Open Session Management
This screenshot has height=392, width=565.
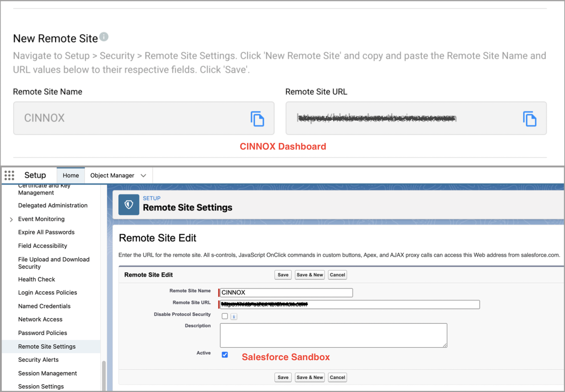pos(48,373)
